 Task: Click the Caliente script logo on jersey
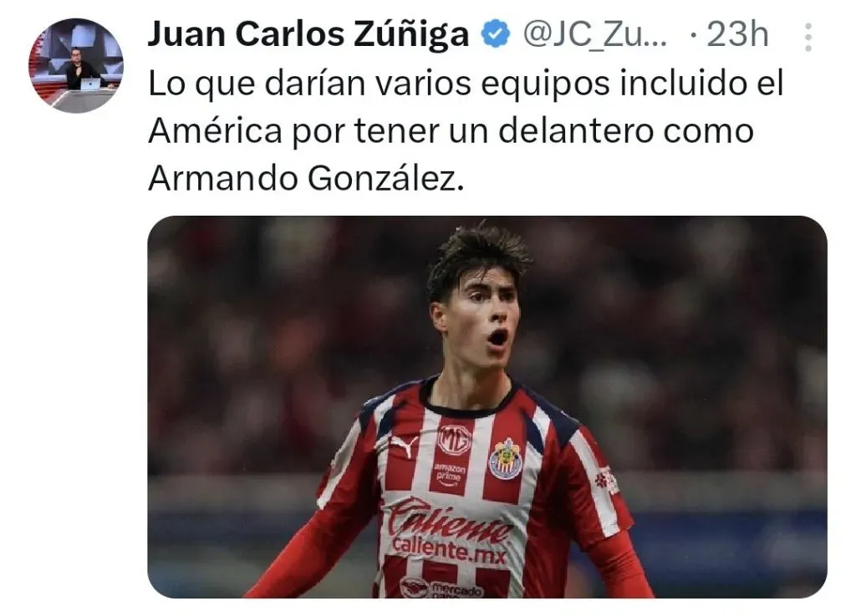pyautogui.click(x=449, y=521)
